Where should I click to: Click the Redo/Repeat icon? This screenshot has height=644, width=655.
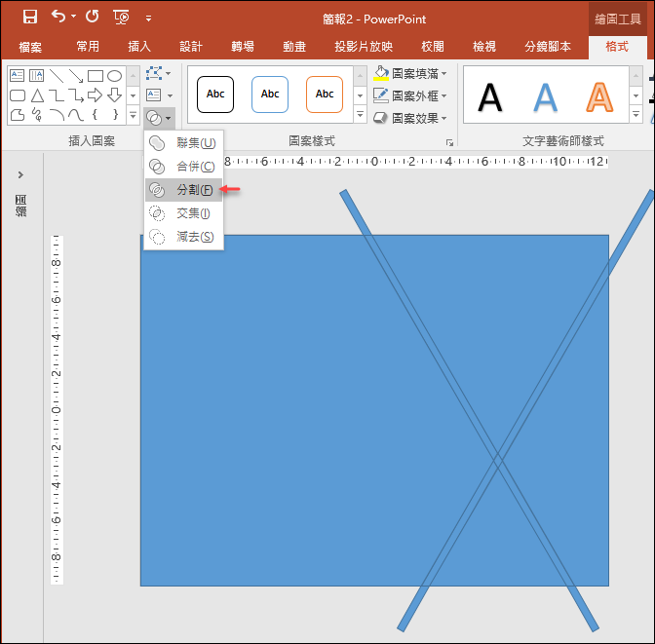pos(93,17)
